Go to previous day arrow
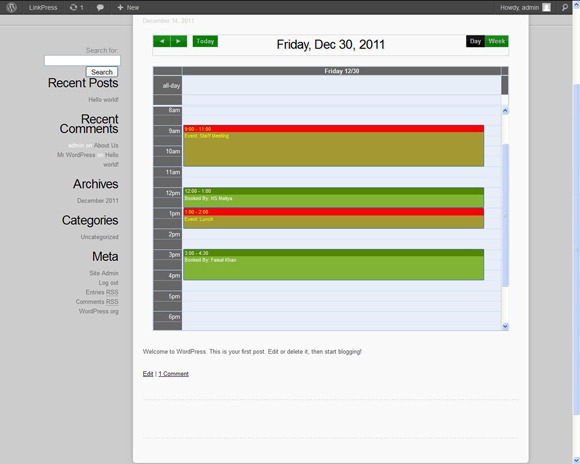 point(162,41)
